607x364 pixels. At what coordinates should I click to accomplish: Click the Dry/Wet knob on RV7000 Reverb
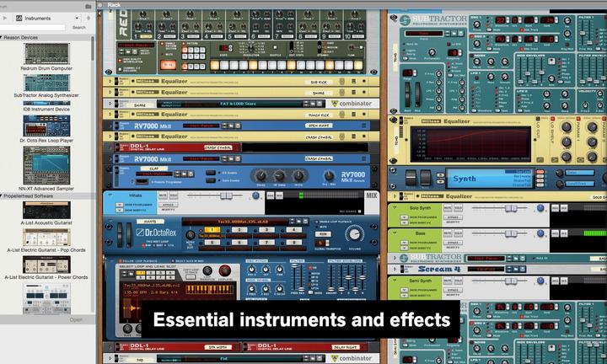[x=329, y=175]
